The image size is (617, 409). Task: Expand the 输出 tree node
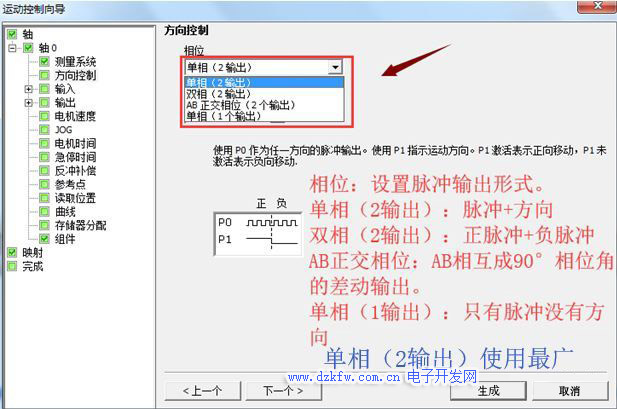[29, 102]
